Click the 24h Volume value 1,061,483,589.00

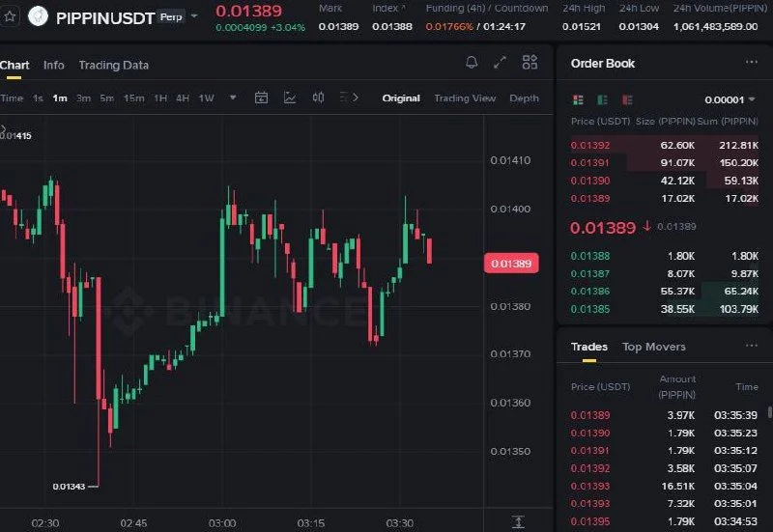point(715,27)
